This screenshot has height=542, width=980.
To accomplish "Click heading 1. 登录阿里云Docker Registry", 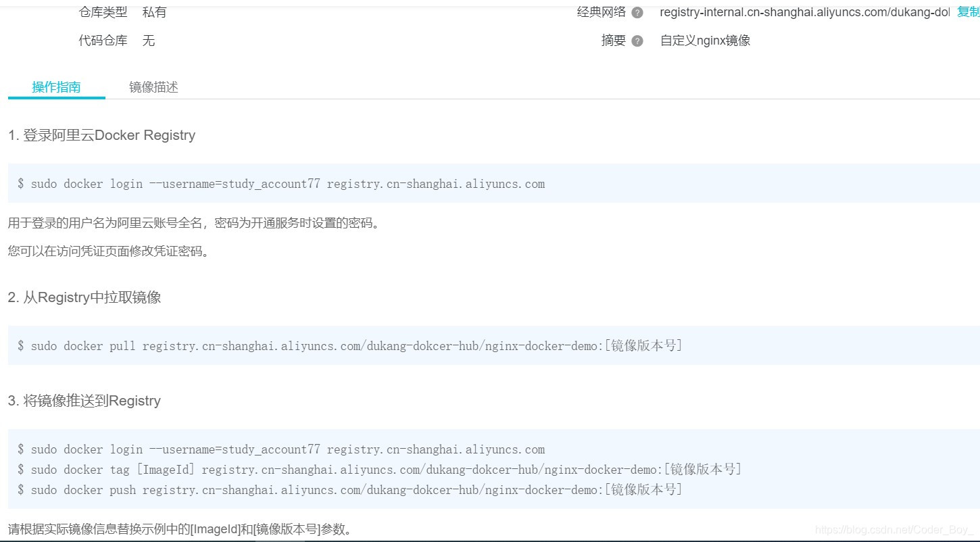I will point(101,135).
